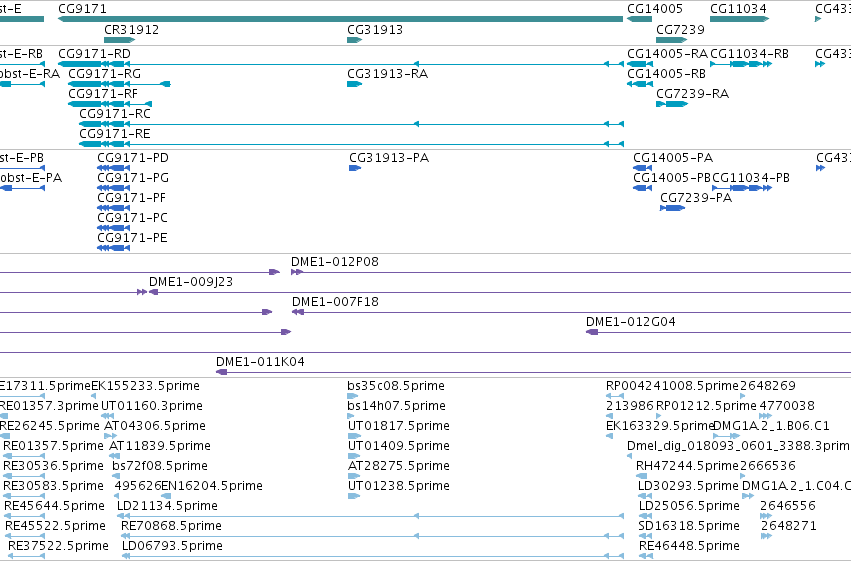851x561 pixels.
Task: Select the CG7239 gene label
Action: [x=681, y=29]
